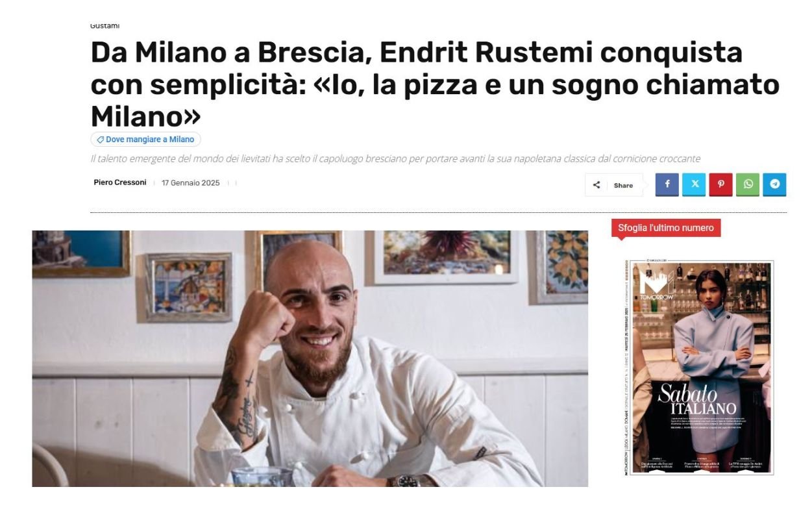The width and height of the screenshot is (812, 511).
Task: Click the tag icon in the Milano chip
Action: [x=100, y=140]
